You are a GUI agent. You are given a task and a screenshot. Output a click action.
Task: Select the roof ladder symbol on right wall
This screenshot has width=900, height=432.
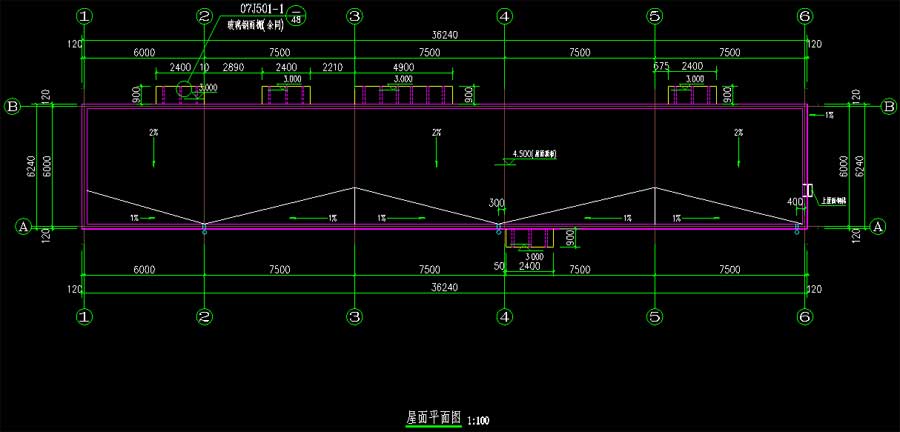tap(808, 190)
